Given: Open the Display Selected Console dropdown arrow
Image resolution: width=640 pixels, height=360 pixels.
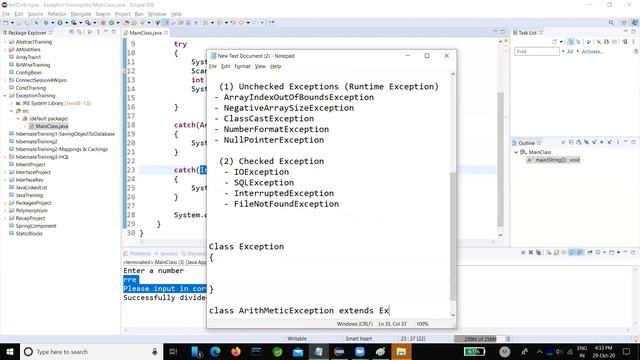Looking at the screenshot, I should point(604,253).
